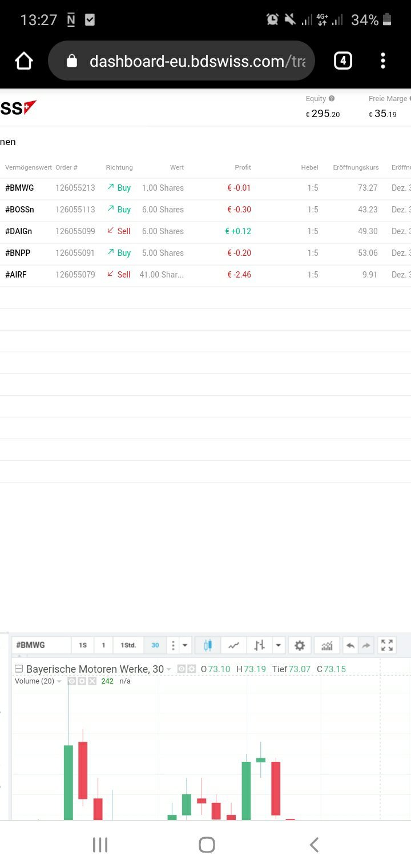Viewport: 411px width, 868px height.
Task: Tap Android back button
Action: (313, 845)
